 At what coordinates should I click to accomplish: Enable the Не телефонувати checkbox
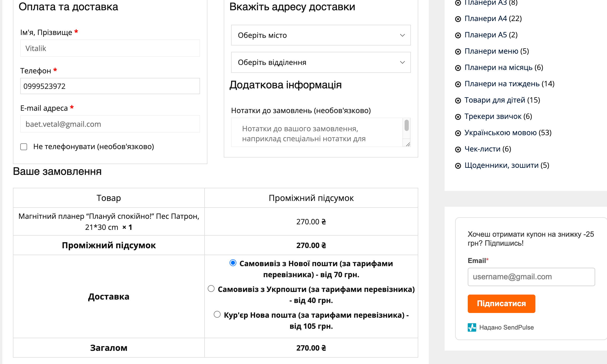[24, 147]
